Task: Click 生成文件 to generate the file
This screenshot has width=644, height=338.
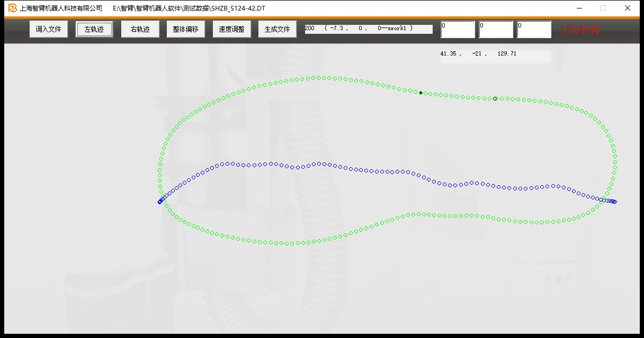Action: 277,30
